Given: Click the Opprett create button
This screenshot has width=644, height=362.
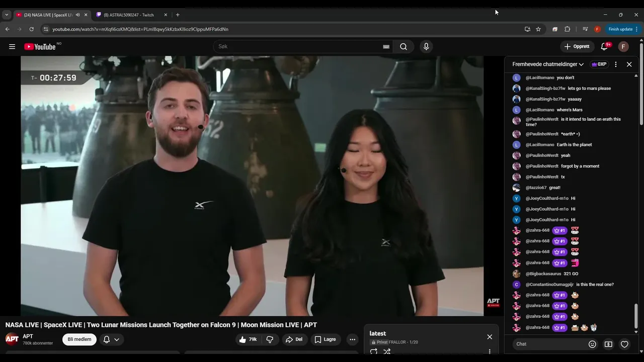Looking at the screenshot, I should [577, 47].
